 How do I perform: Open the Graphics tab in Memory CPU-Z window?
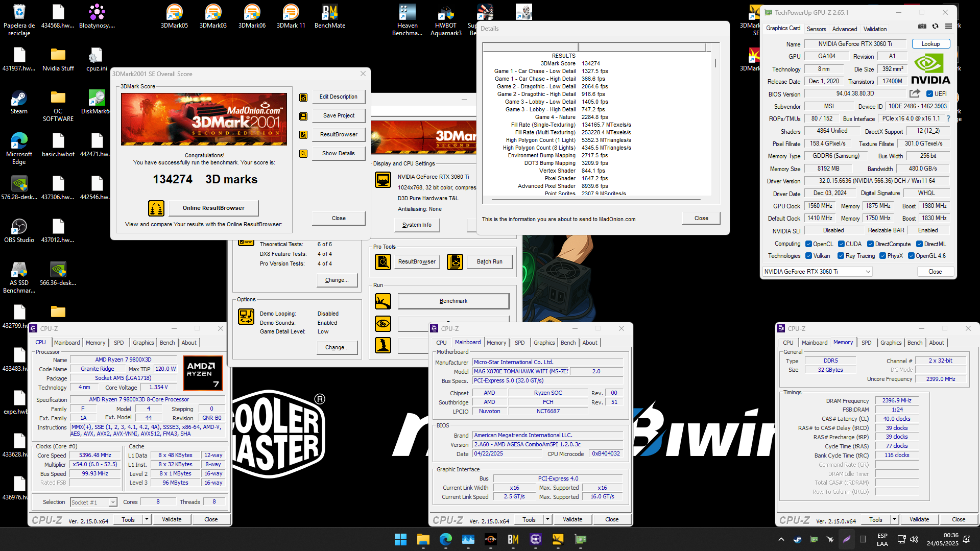click(x=891, y=343)
